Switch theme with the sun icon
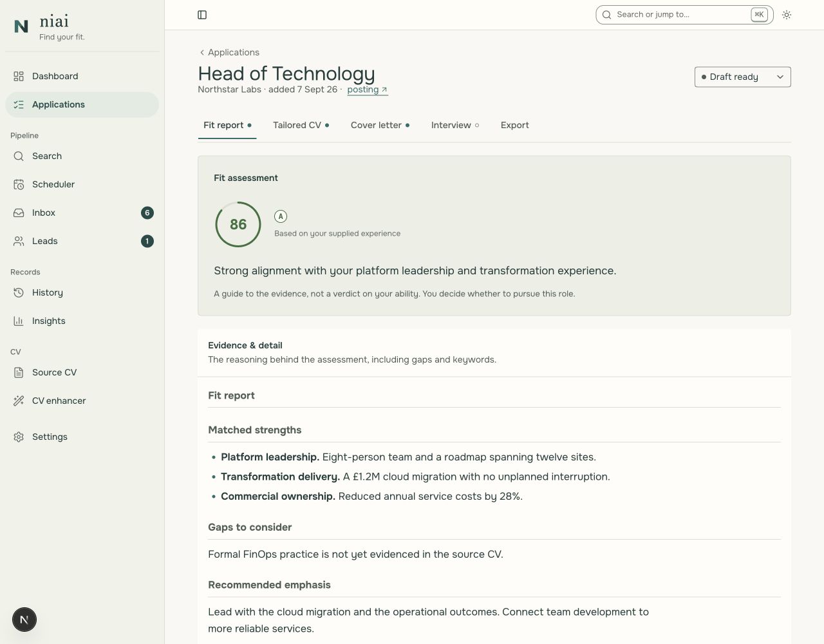The image size is (824, 644). pos(787,15)
